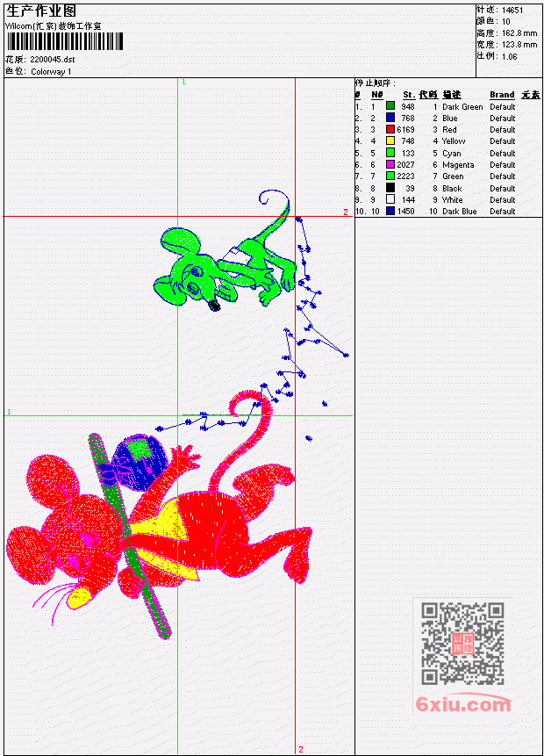Click stitch count 133 in Cyan row

click(408, 154)
